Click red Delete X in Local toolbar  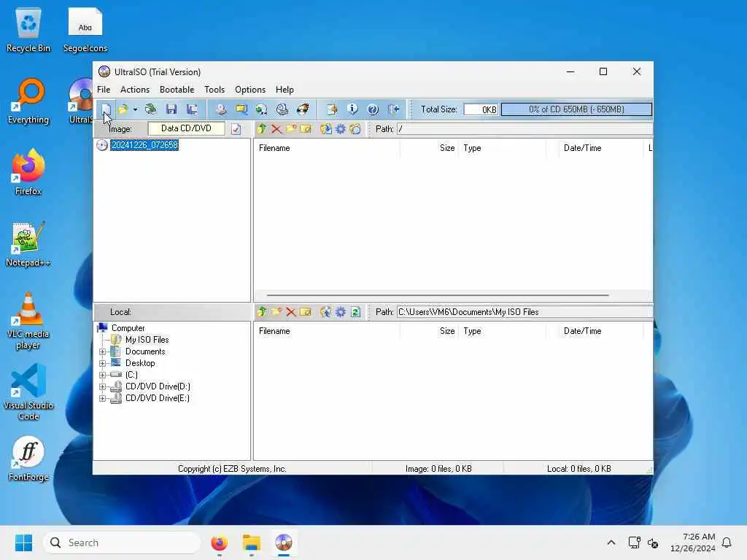click(x=291, y=312)
